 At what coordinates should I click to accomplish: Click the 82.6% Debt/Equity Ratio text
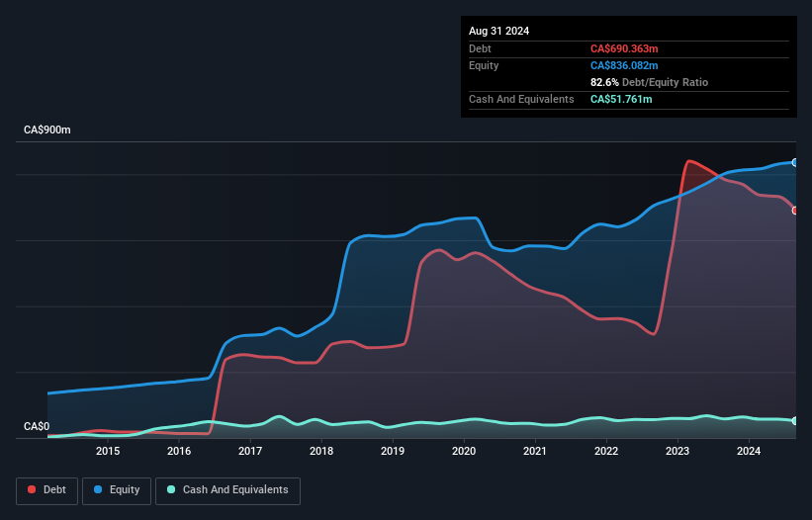pyautogui.click(x=650, y=82)
